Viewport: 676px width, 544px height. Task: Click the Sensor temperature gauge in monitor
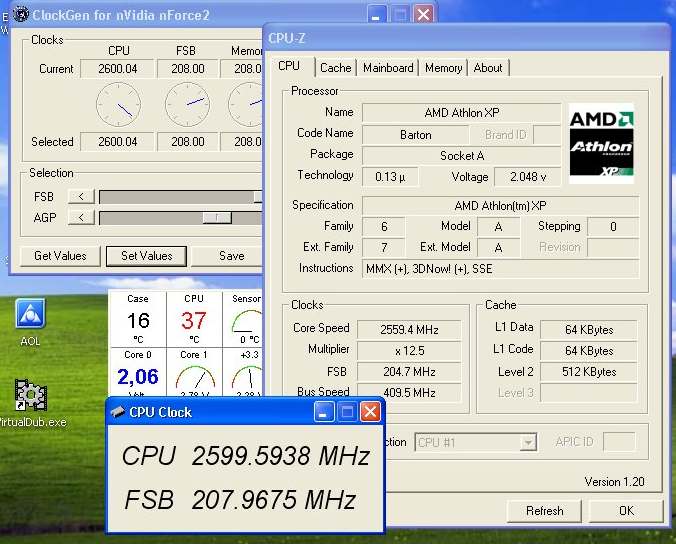point(247,321)
